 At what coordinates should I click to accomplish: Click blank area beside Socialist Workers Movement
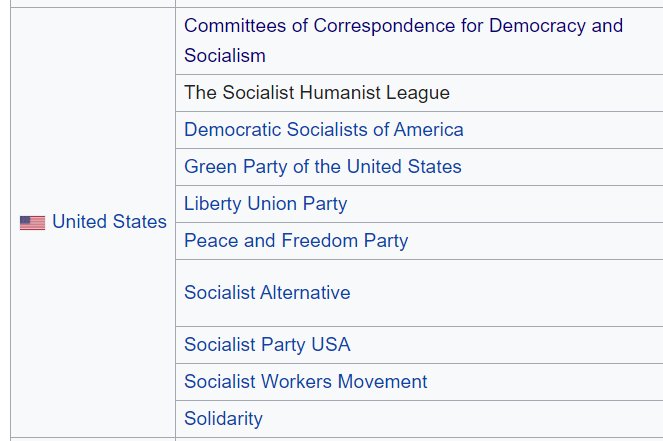[x=540, y=382]
